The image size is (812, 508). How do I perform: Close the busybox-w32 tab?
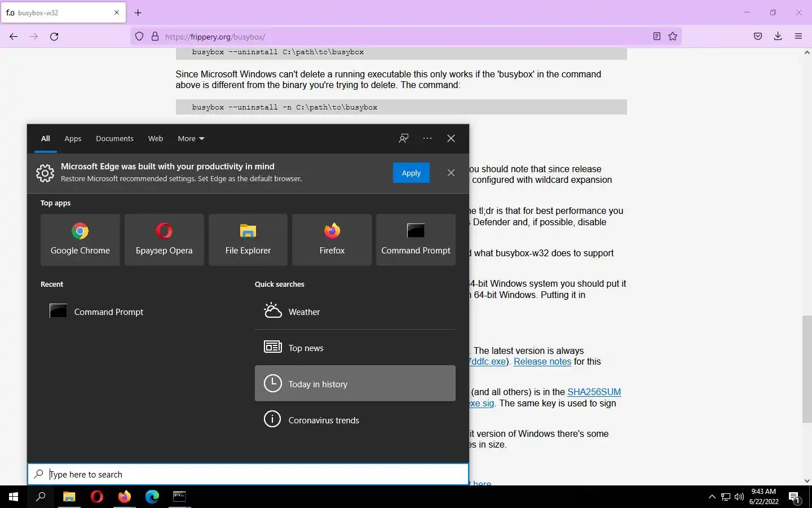117,12
